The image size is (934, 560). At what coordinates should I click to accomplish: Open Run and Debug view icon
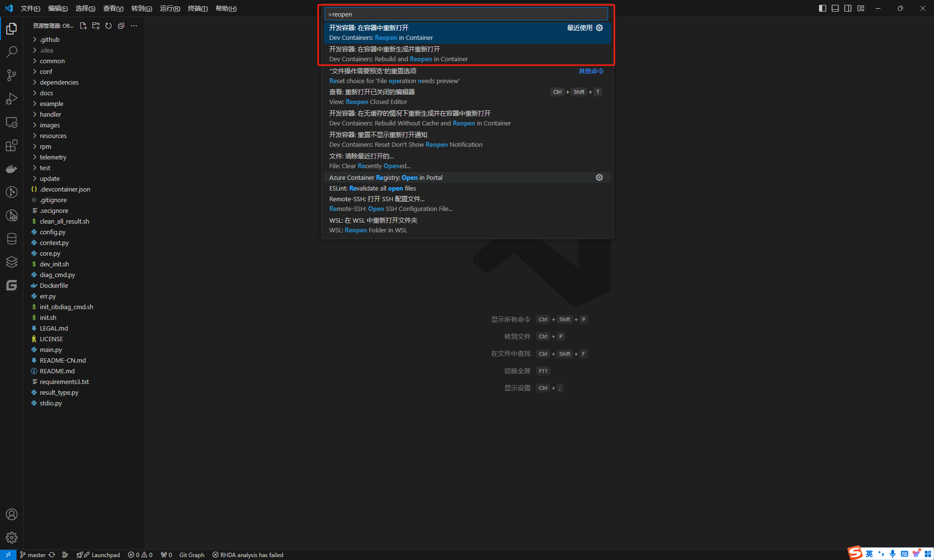(12, 99)
